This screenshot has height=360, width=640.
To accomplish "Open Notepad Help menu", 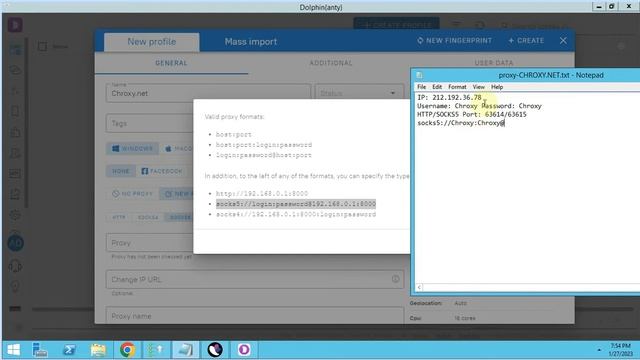I will point(497,87).
